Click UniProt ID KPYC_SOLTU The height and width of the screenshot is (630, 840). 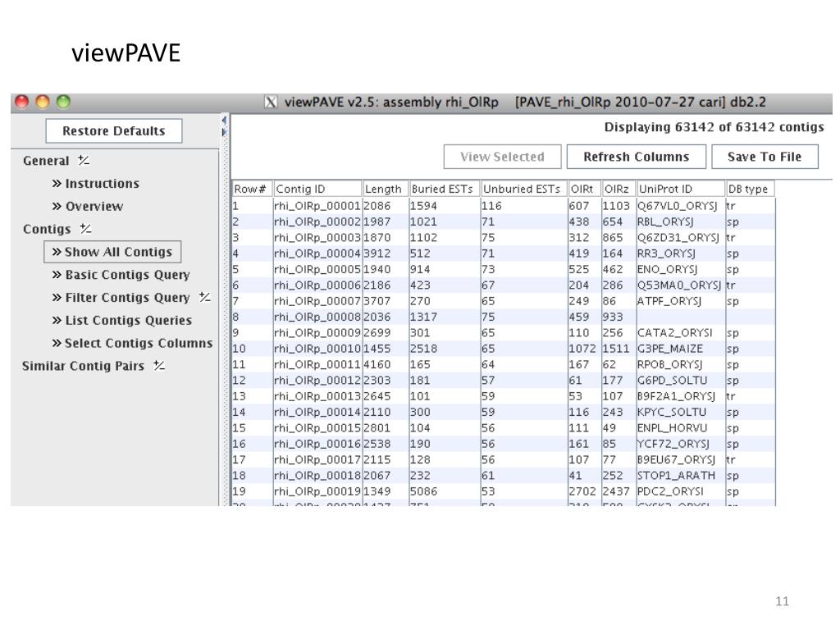point(672,412)
